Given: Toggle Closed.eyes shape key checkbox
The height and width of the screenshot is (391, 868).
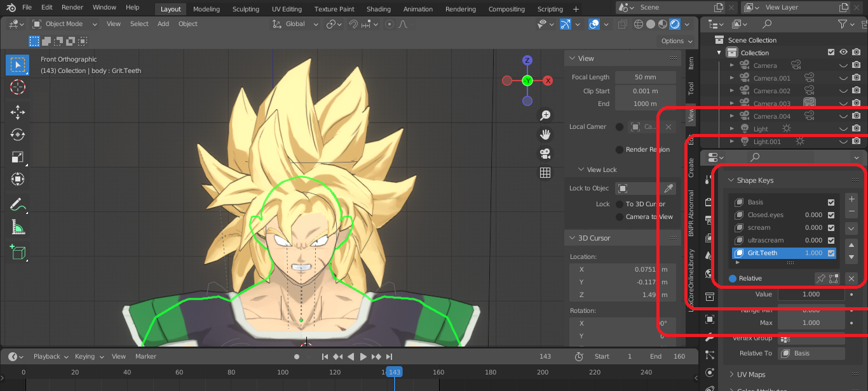Looking at the screenshot, I should coord(831,215).
